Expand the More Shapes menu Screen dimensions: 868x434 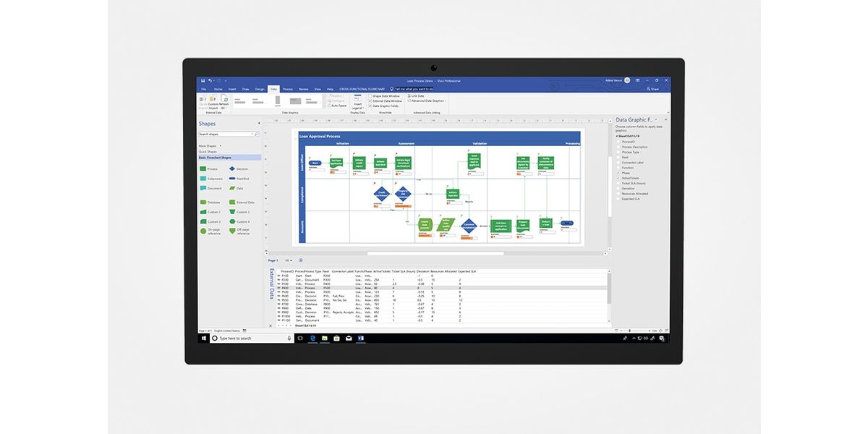point(209,146)
